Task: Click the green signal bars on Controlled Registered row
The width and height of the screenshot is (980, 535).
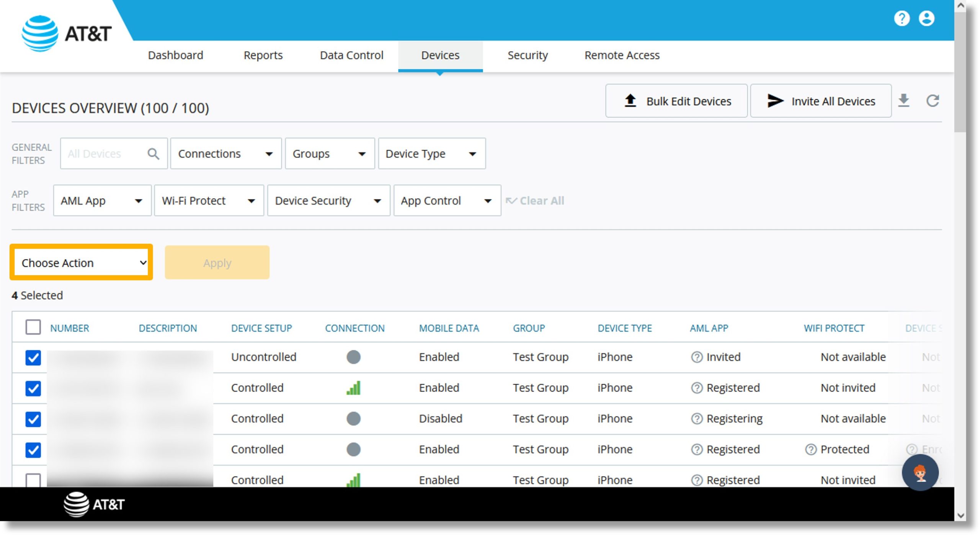Action: tap(353, 388)
